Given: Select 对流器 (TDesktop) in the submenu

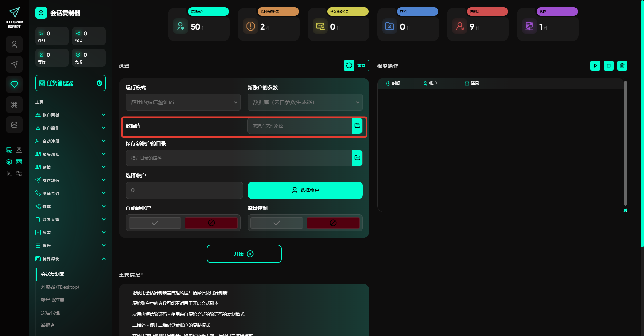Looking at the screenshot, I should [x=60, y=287].
